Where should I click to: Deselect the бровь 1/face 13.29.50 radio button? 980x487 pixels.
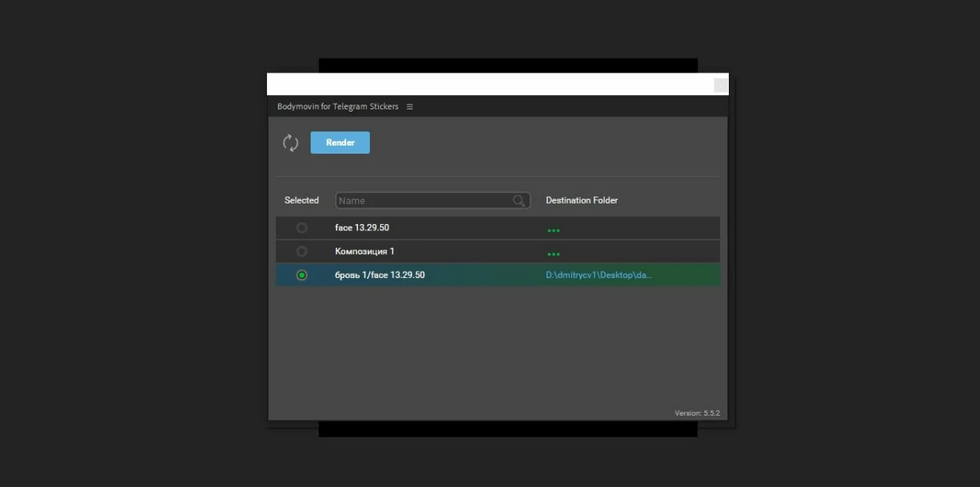pyautogui.click(x=302, y=276)
